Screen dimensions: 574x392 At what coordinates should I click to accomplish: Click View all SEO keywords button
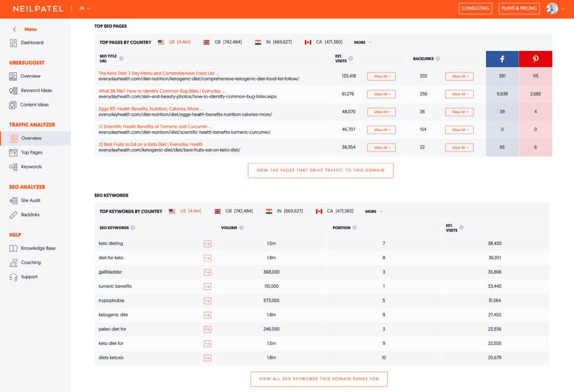tap(319, 379)
